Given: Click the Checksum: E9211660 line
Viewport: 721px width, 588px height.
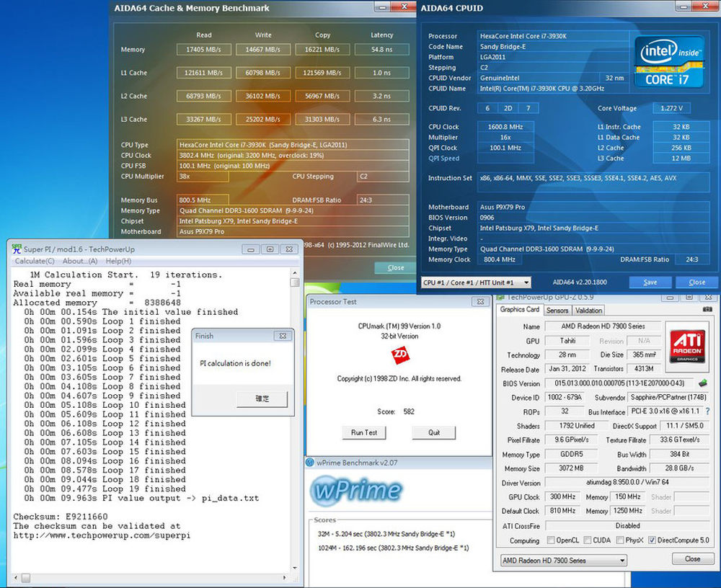Looking at the screenshot, I should pos(61,517).
